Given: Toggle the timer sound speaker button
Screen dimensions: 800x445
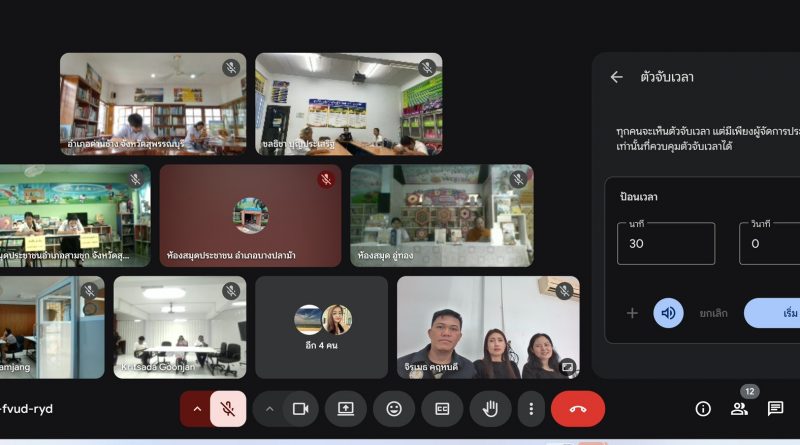Looking at the screenshot, I should coord(668,313).
